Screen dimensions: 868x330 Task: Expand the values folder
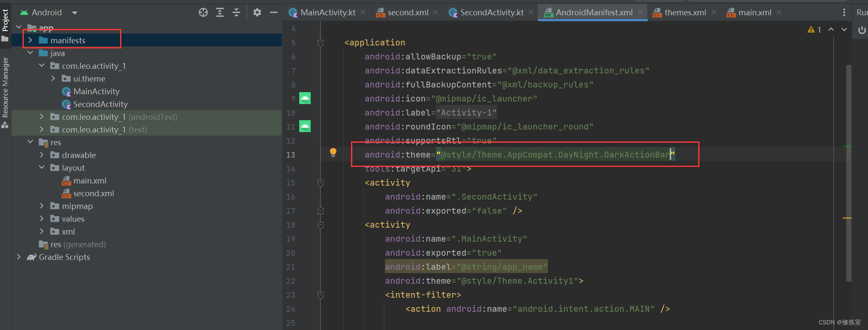coord(42,219)
